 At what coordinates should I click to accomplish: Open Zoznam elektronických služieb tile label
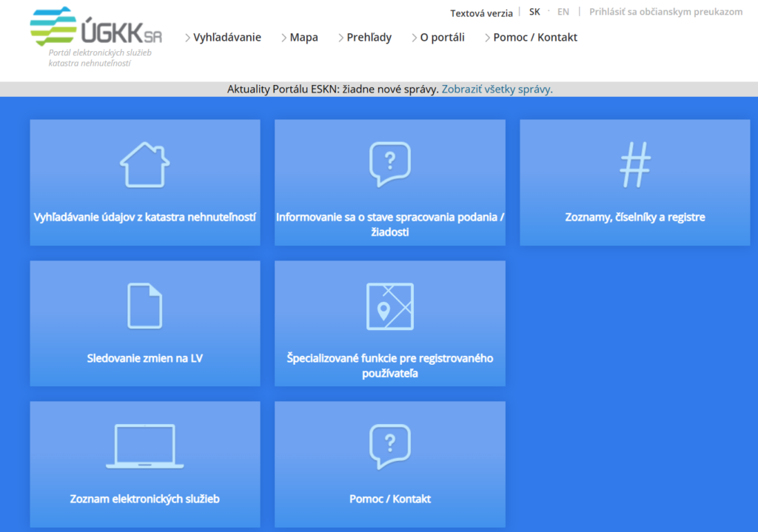(x=145, y=499)
